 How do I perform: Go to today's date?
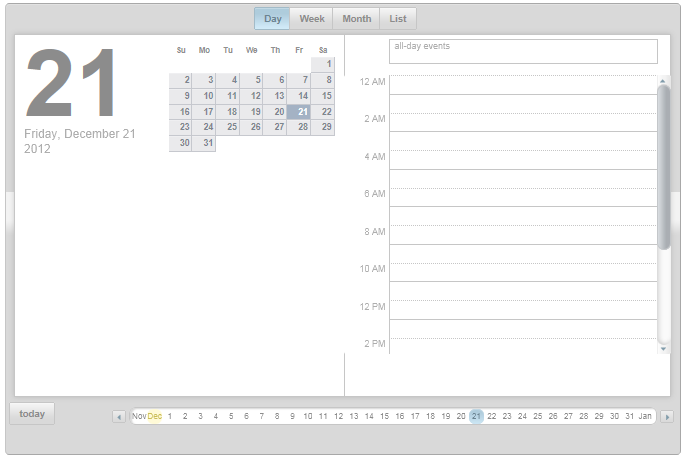pyautogui.click(x=32, y=414)
